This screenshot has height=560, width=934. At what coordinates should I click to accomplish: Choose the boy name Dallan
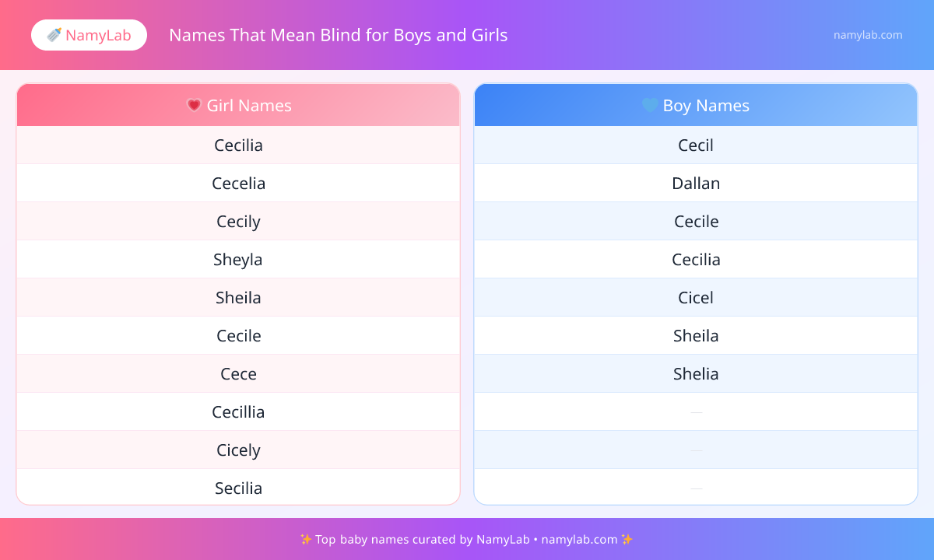(696, 184)
